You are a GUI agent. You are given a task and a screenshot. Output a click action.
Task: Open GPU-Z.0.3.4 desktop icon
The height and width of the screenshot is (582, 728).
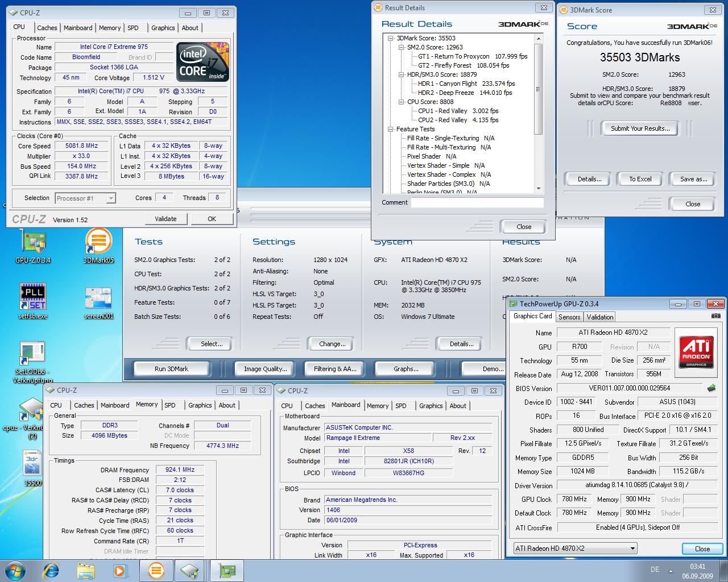(33, 247)
